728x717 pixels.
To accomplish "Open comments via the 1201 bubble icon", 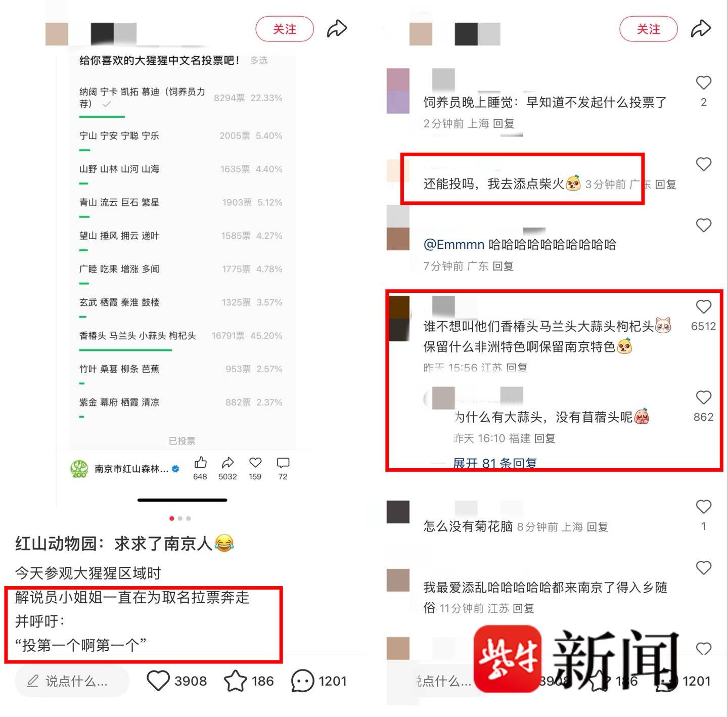I will (302, 681).
